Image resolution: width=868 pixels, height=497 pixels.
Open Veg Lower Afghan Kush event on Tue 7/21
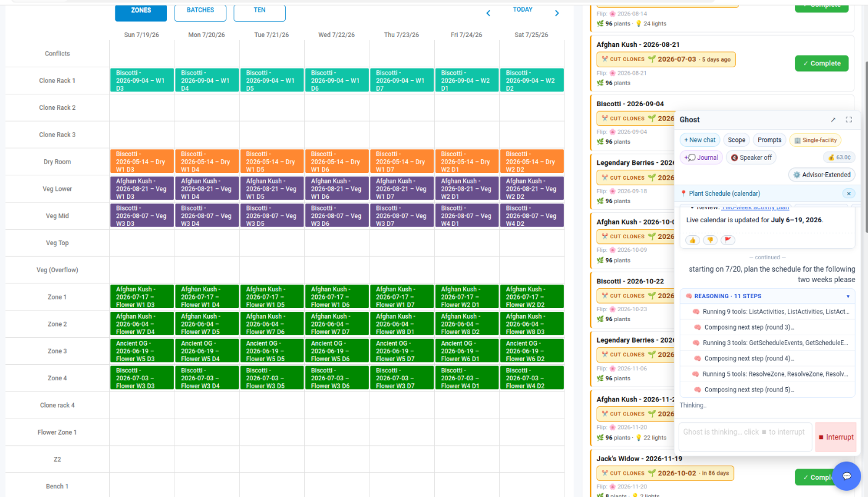point(271,189)
